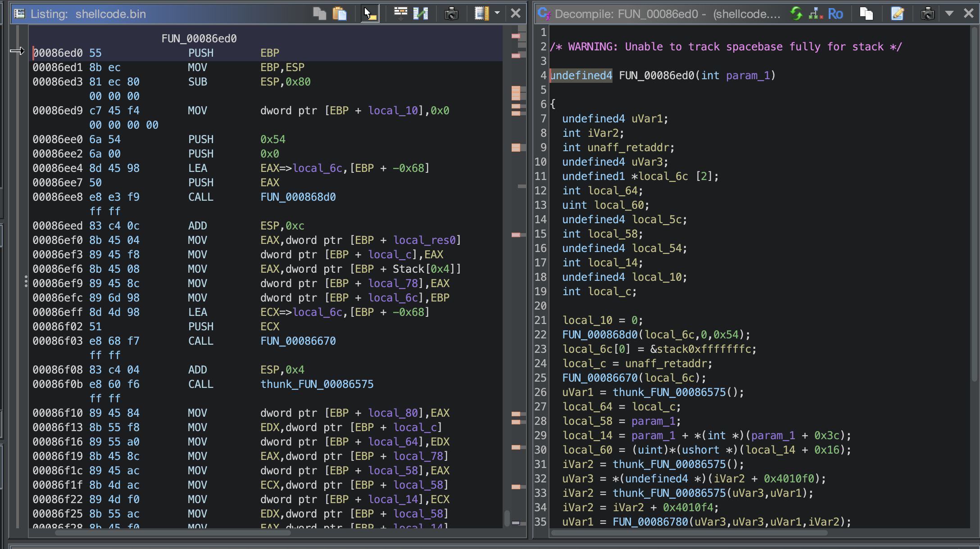Select the address 00086ed0 in the Listing
Viewport: 980px width, 549px height.
click(58, 53)
